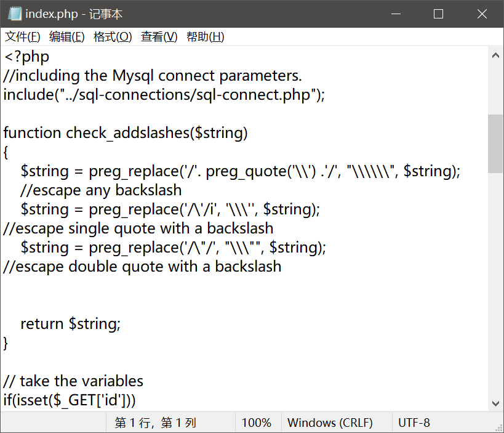The height and width of the screenshot is (433, 504).
Task: Click the scroll up arrow
Action: pyautogui.click(x=496, y=55)
